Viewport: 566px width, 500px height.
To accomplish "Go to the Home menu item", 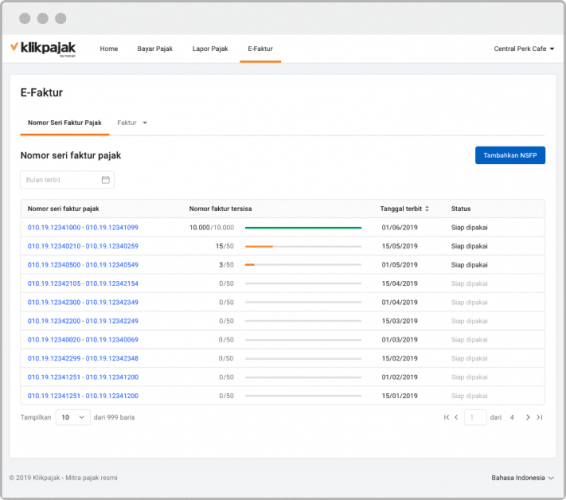I will (109, 49).
